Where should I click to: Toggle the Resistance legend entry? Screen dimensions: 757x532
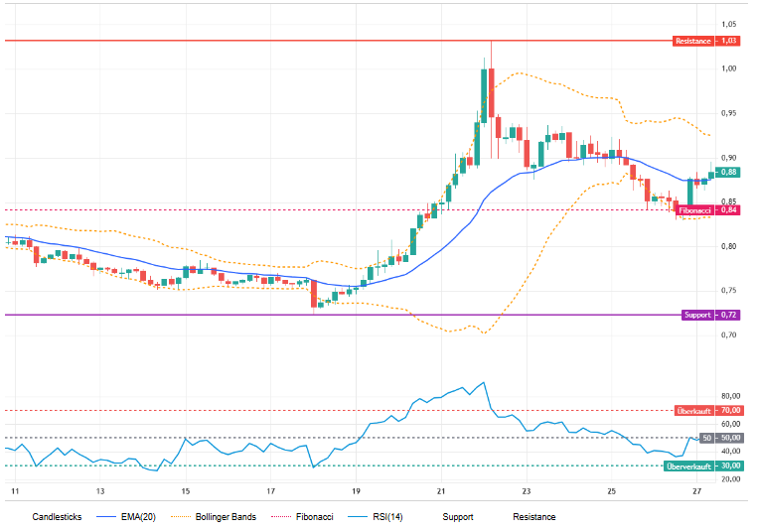[x=533, y=517]
